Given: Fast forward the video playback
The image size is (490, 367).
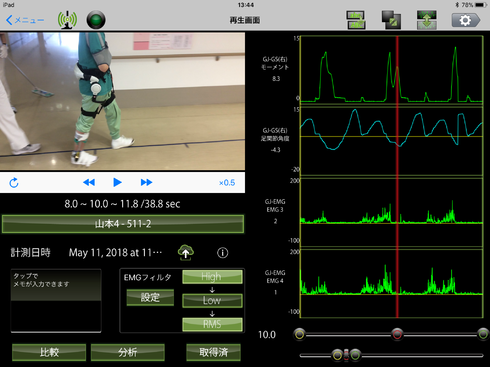Looking at the screenshot, I should [x=146, y=182].
